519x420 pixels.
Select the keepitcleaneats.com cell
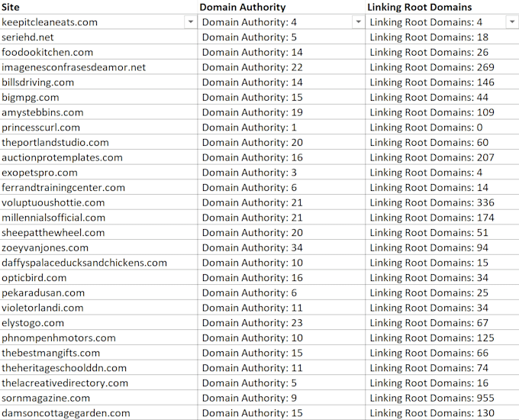click(98, 22)
